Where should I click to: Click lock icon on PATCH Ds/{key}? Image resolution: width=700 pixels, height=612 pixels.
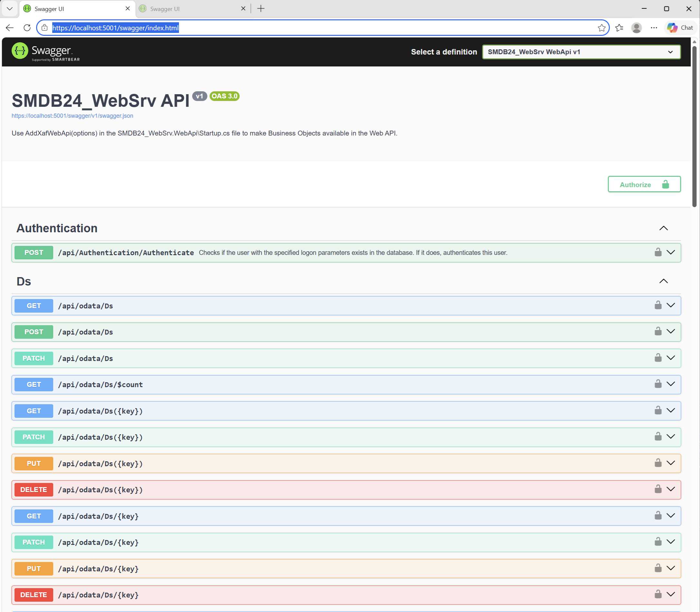pyautogui.click(x=658, y=542)
